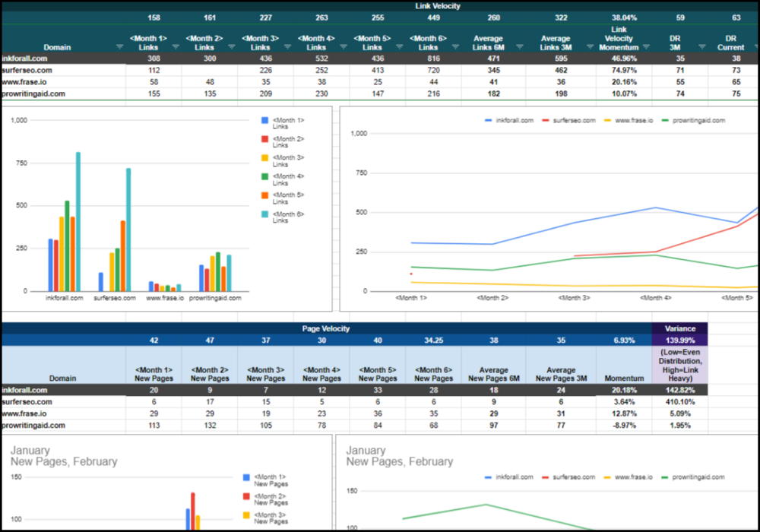The image size is (760, 532).
Task: Select surferseo.com cell in Page Velocity table
Action: click(63, 402)
